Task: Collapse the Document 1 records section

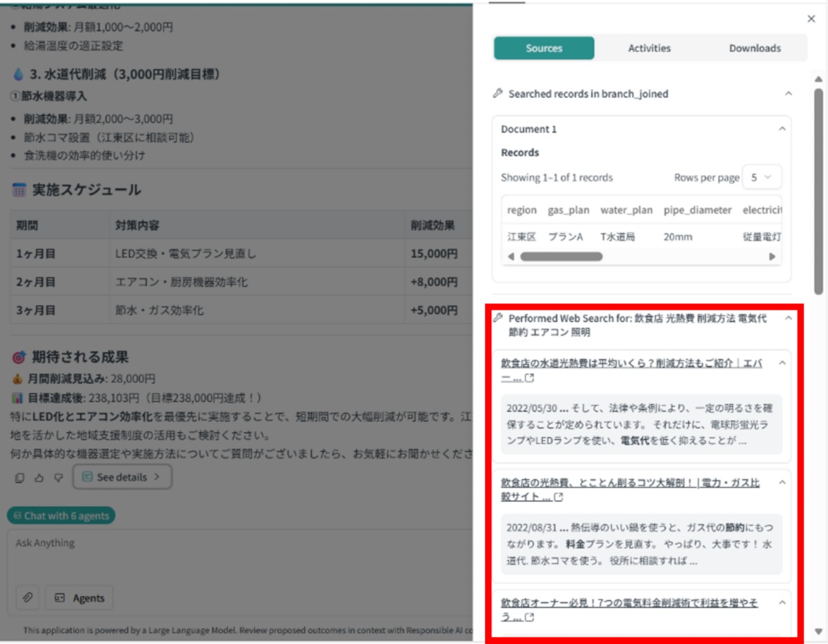Action: (x=782, y=128)
